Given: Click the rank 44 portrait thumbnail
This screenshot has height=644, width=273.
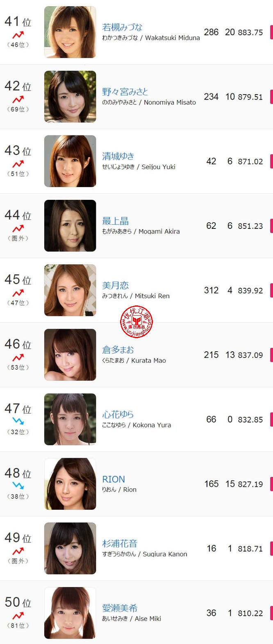Looking at the screenshot, I should point(70,226).
